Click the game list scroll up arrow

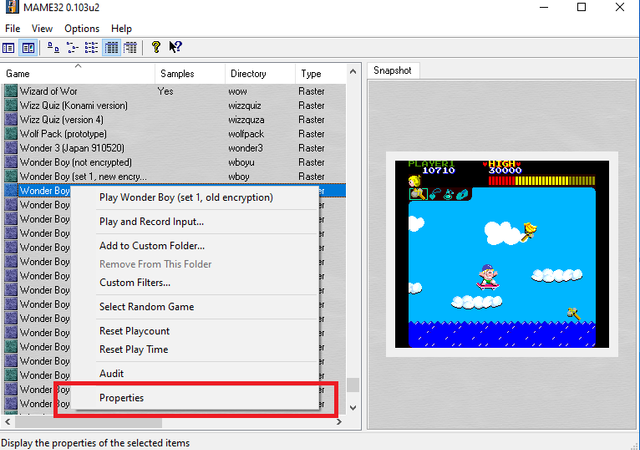tap(353, 71)
